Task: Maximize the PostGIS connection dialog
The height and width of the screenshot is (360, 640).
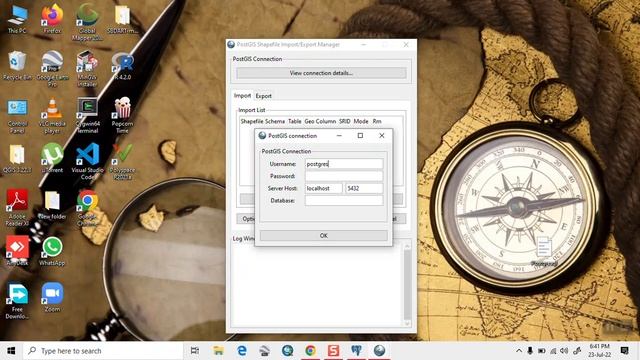Action: click(360, 136)
